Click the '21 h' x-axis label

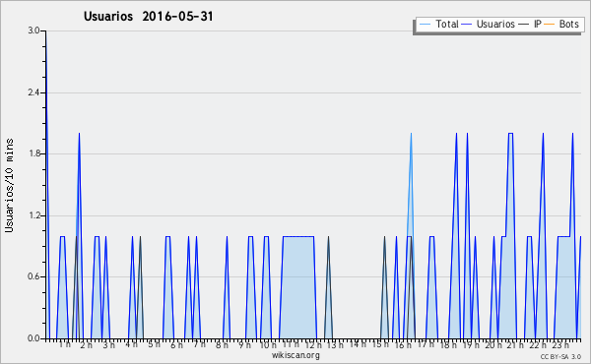515,344
